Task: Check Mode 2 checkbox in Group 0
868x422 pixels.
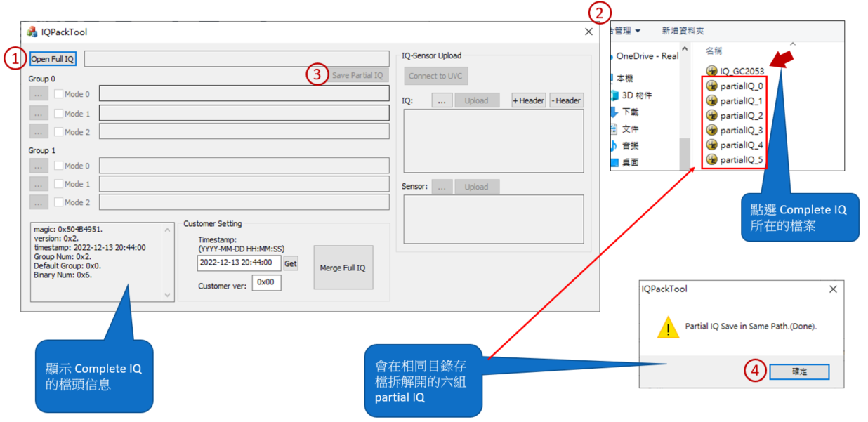Action: [59, 132]
